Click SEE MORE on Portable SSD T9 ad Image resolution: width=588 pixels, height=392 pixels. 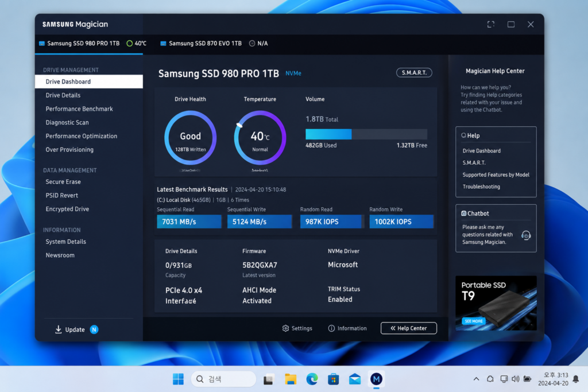[474, 321]
